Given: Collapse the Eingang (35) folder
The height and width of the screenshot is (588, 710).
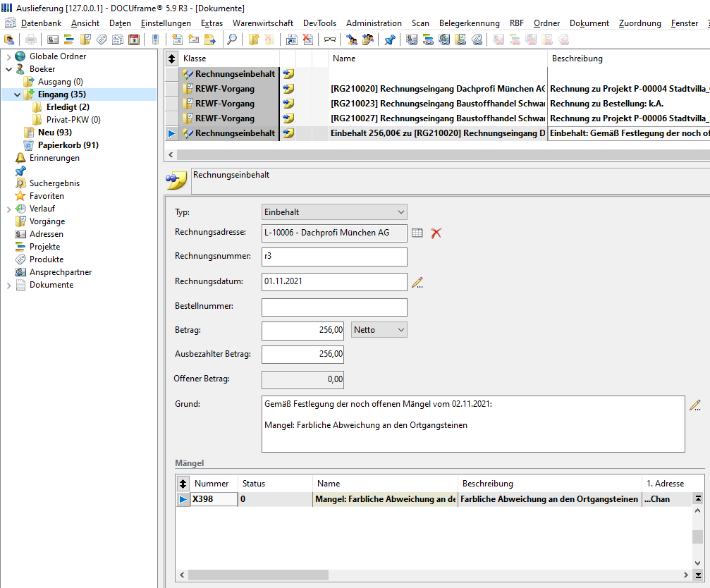Looking at the screenshot, I should click(x=17, y=94).
